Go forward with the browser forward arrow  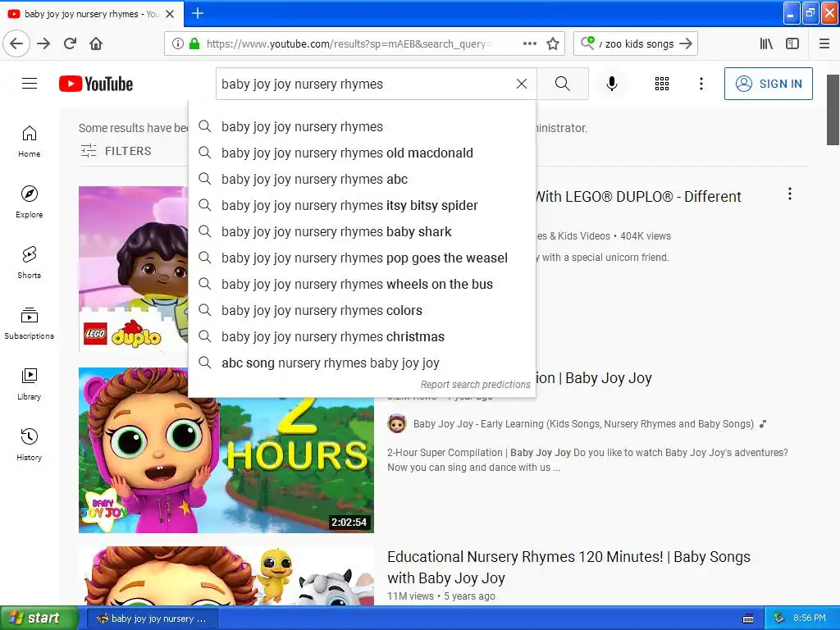[43, 43]
